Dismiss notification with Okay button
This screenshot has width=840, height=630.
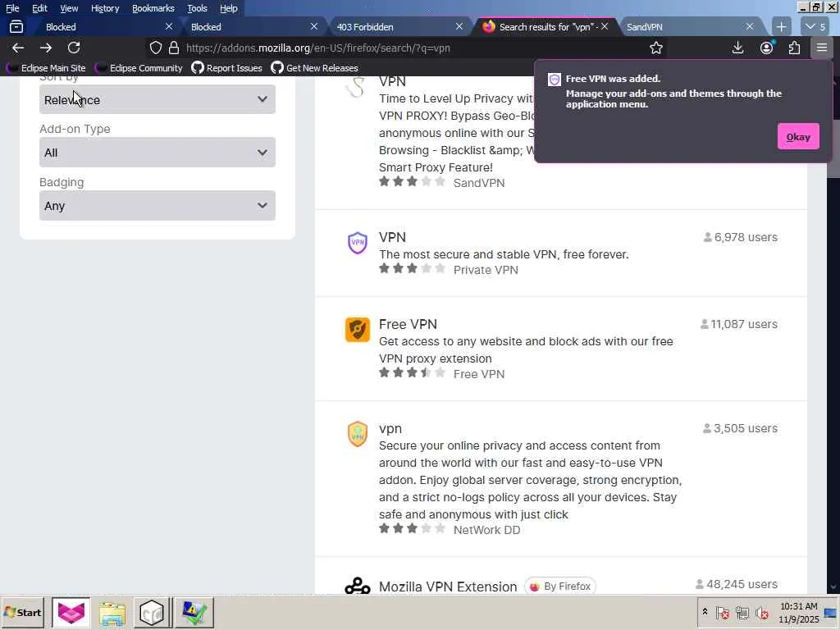797,137
